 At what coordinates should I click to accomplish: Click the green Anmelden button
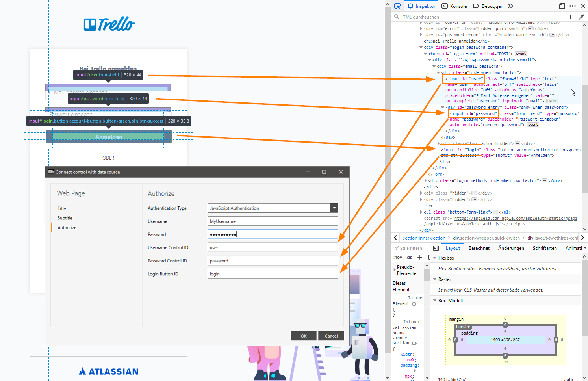pyautogui.click(x=109, y=137)
